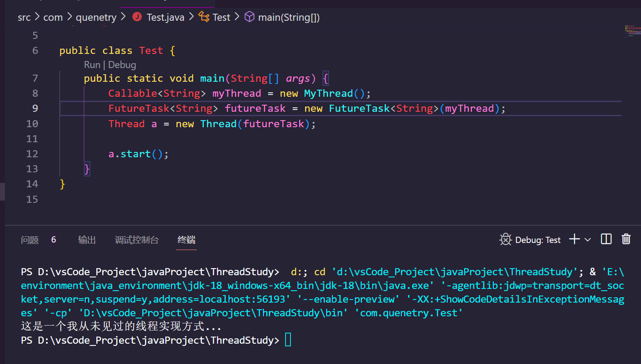The height and width of the screenshot is (364, 641).
Task: Click the terminal prompt cursor at the bottom
Action: tap(288, 340)
